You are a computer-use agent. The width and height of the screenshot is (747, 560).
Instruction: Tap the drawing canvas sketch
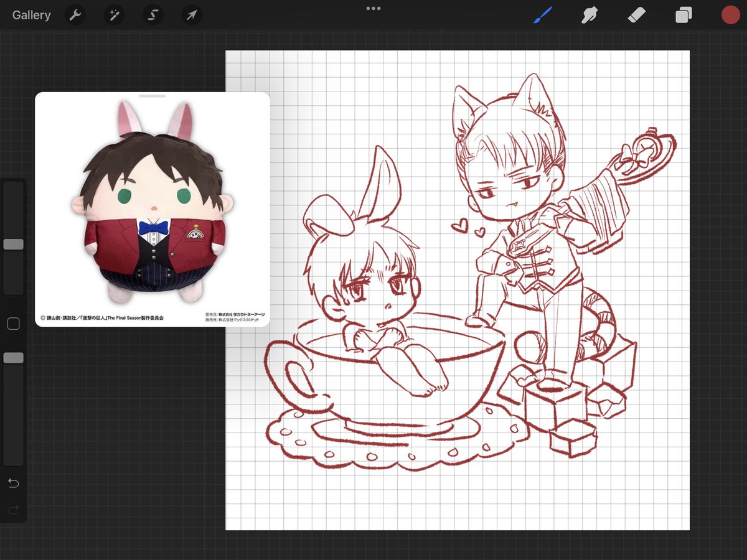click(x=458, y=290)
